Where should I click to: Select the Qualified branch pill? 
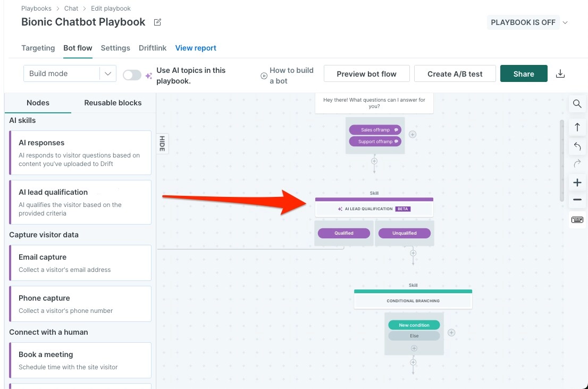(x=344, y=233)
